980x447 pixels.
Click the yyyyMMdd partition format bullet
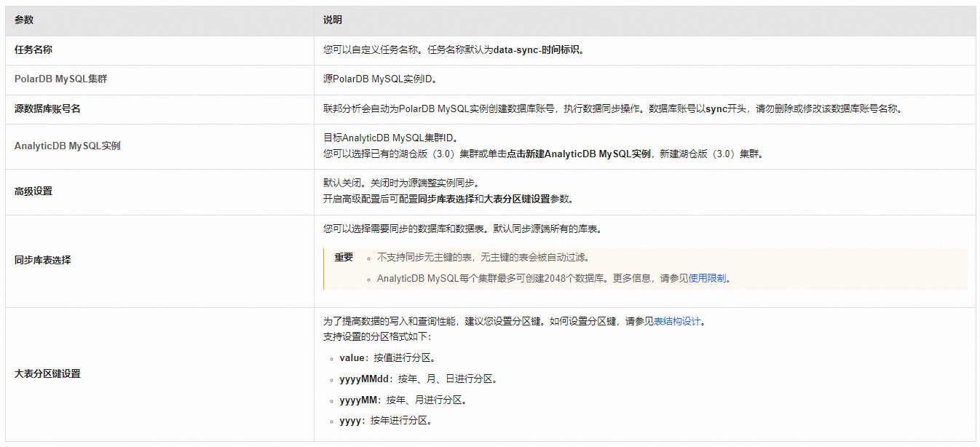[x=418, y=379]
